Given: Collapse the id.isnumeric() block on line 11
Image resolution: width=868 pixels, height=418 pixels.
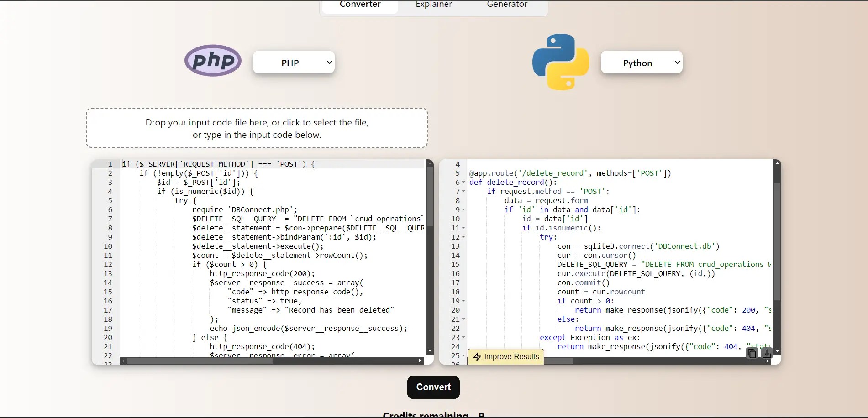Looking at the screenshot, I should coord(463,228).
